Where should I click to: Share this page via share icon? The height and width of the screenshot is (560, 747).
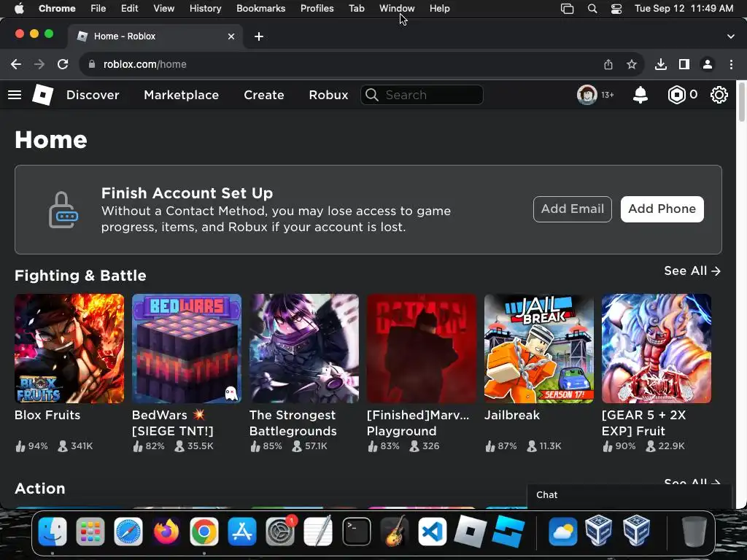pos(608,64)
